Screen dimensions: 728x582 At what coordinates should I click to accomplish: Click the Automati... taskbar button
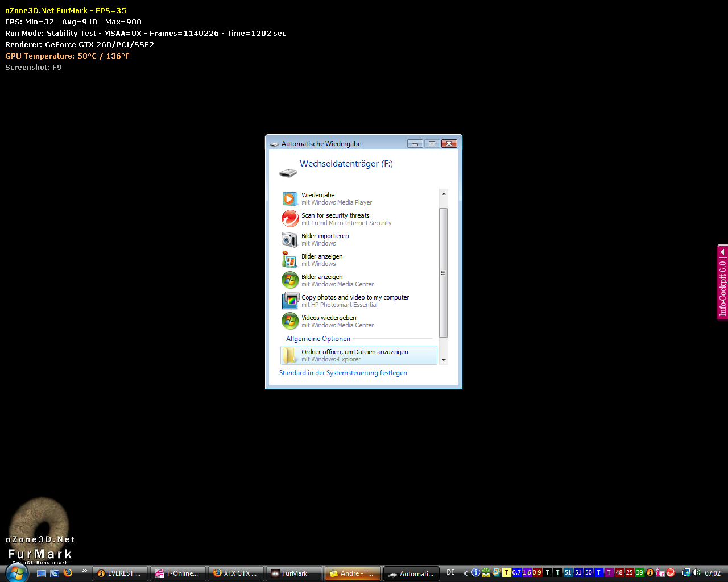tap(411, 573)
